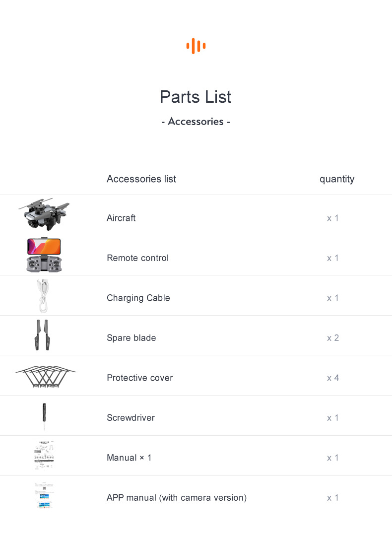
Task: Click the Charging Cable label
Action: click(138, 298)
